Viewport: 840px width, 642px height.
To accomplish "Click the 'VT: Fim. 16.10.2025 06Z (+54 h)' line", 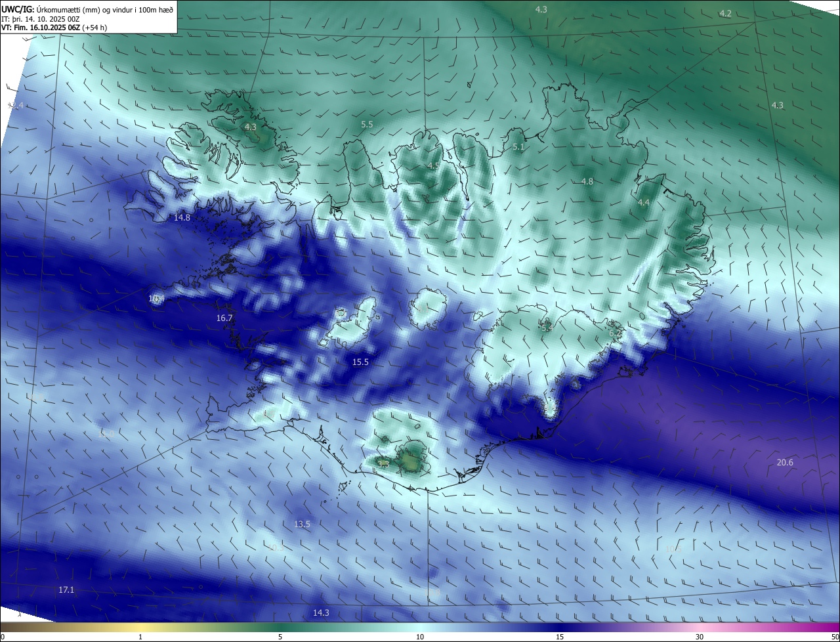I will coord(54,28).
